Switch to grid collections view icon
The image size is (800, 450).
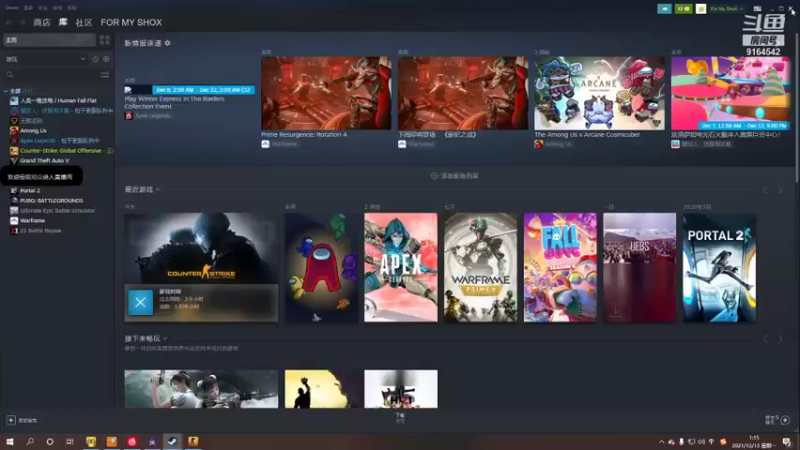pyautogui.click(x=105, y=40)
